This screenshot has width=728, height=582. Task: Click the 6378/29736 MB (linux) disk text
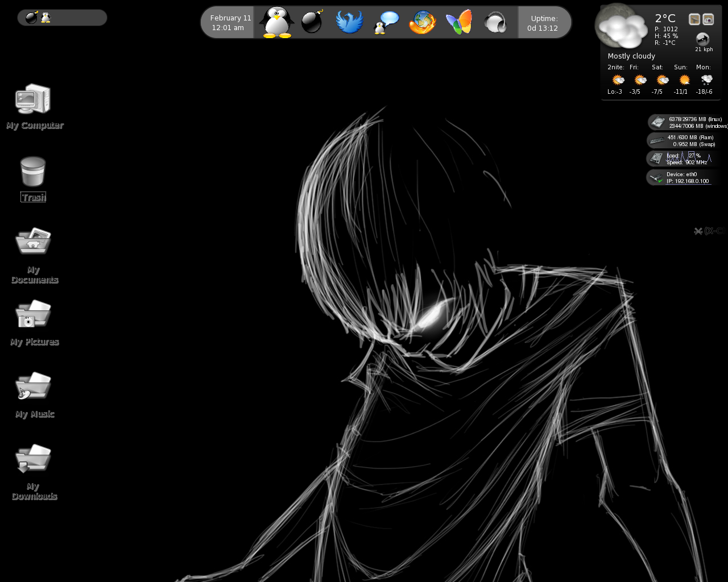(696, 119)
